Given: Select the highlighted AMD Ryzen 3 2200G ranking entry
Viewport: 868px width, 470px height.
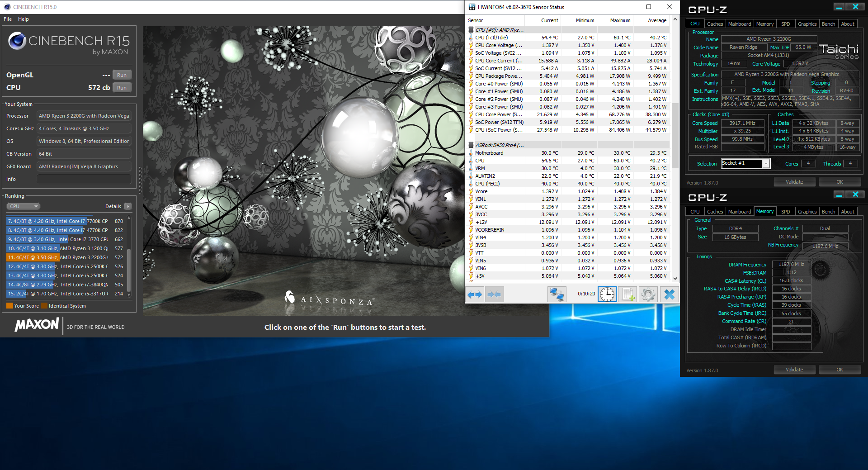Looking at the screenshot, I should (x=66, y=257).
